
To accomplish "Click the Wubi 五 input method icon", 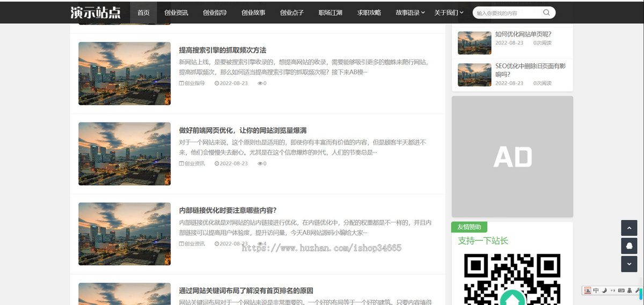I will (588, 291).
